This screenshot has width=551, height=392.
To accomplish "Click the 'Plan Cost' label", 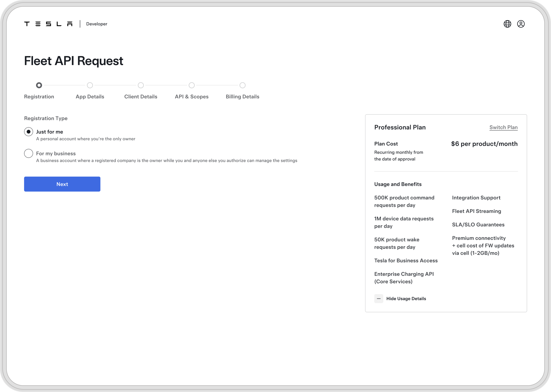I will pos(386,144).
